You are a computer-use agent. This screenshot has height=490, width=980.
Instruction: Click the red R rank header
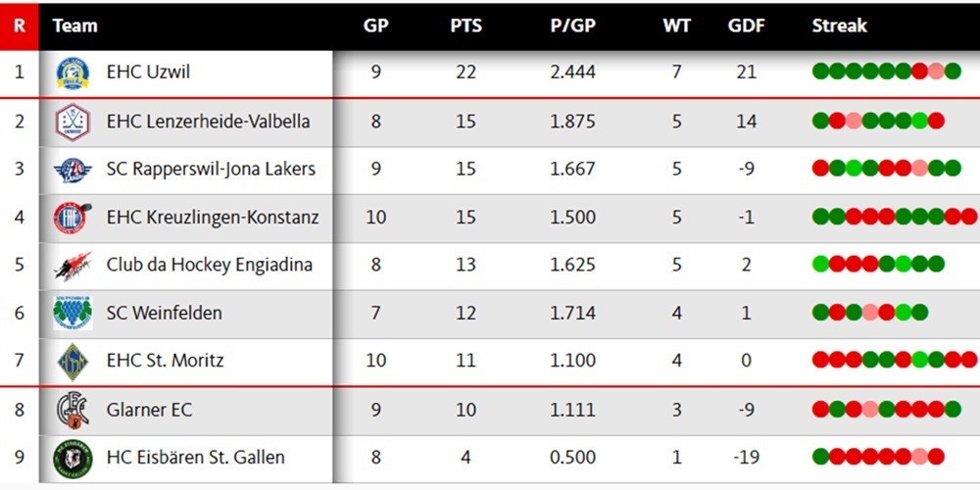click(19, 25)
